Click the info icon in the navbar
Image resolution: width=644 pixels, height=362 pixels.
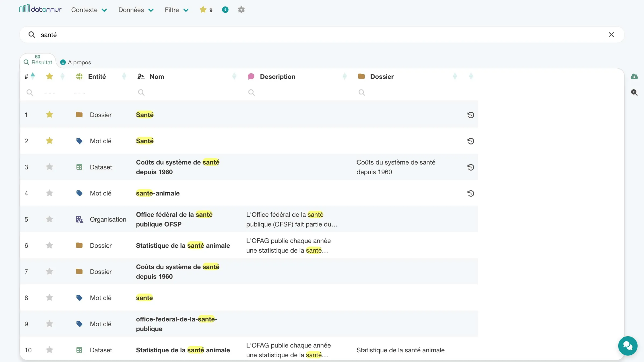click(225, 10)
